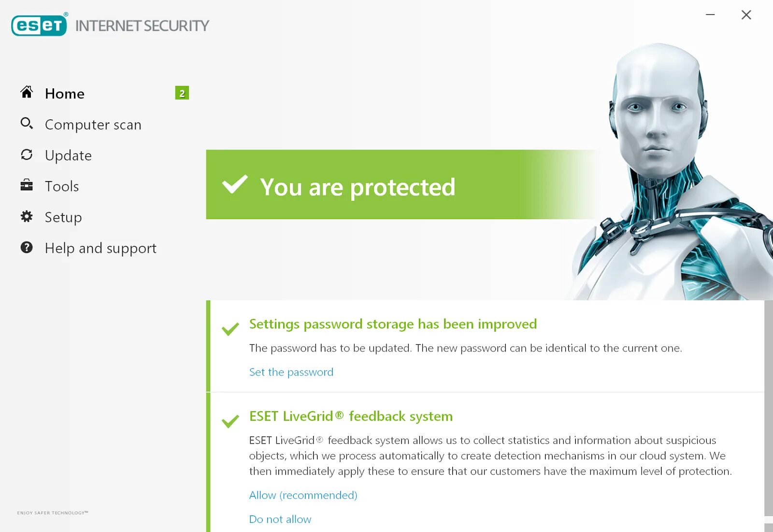
Task: Click the Help and support question icon
Action: point(27,248)
